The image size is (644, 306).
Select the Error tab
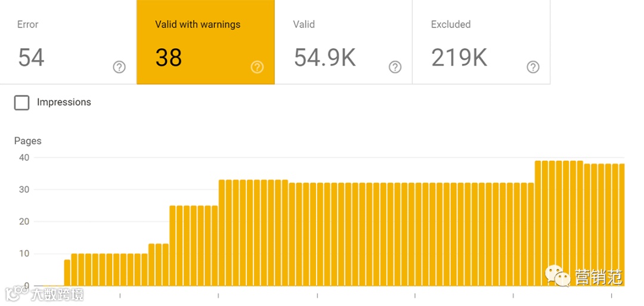pyautogui.click(x=68, y=42)
